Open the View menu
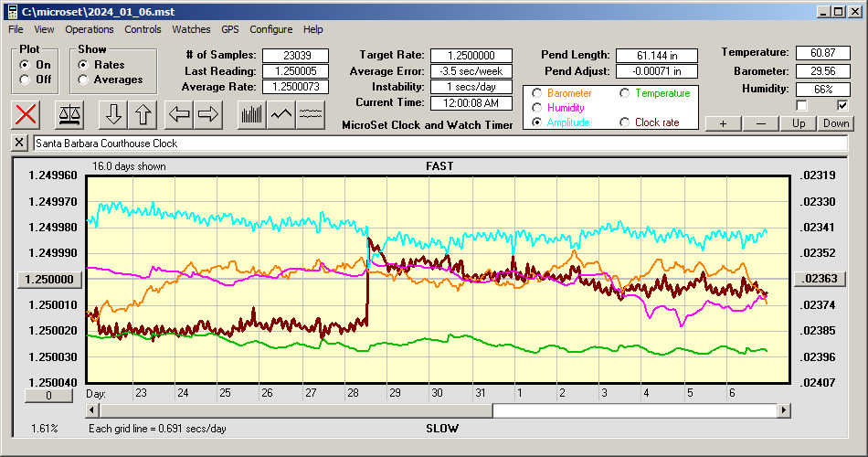868x457 pixels. point(44,29)
